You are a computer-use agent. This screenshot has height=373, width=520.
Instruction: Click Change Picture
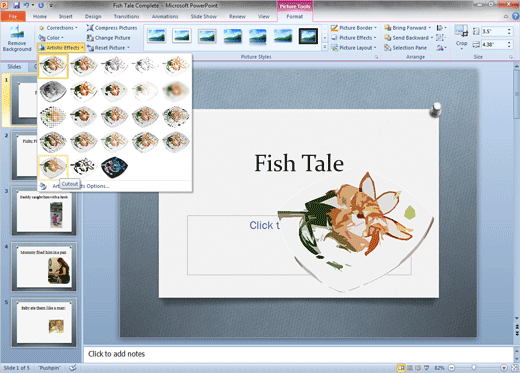(x=109, y=38)
